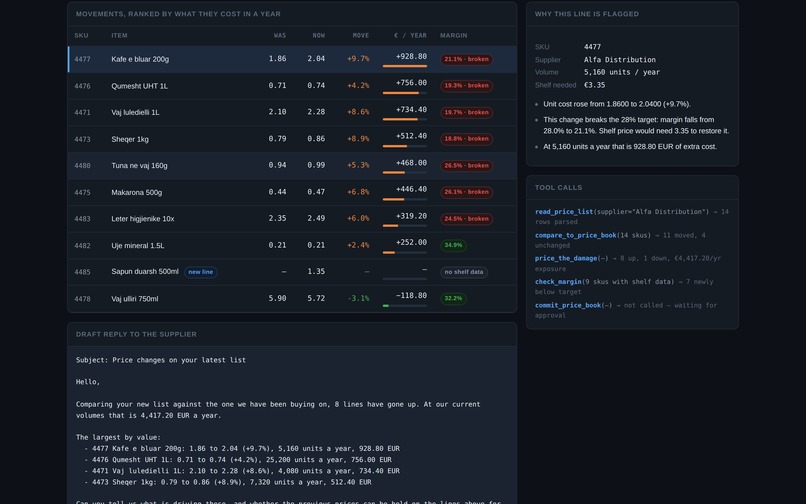The width and height of the screenshot is (806, 504).
Task: Click the +756.00 yearly cost bar
Action: pos(405,93)
